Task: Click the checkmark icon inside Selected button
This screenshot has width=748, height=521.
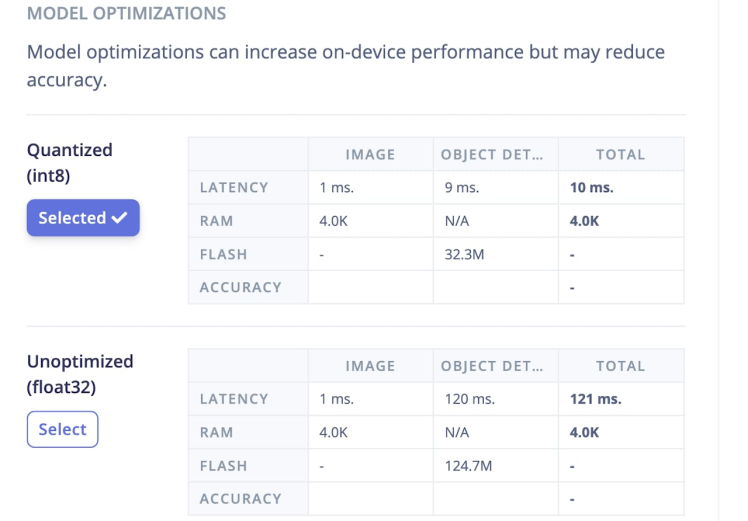Action: [x=120, y=218]
